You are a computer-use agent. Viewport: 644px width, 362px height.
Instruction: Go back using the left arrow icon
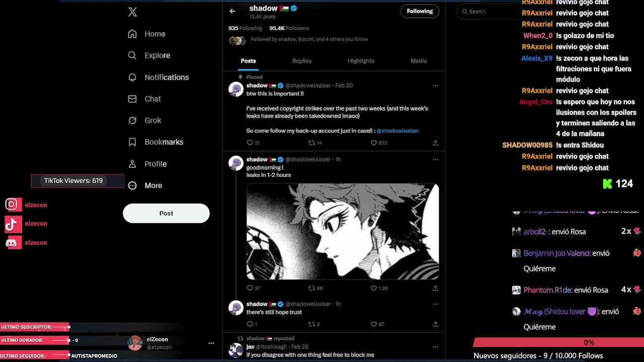pos(232,11)
